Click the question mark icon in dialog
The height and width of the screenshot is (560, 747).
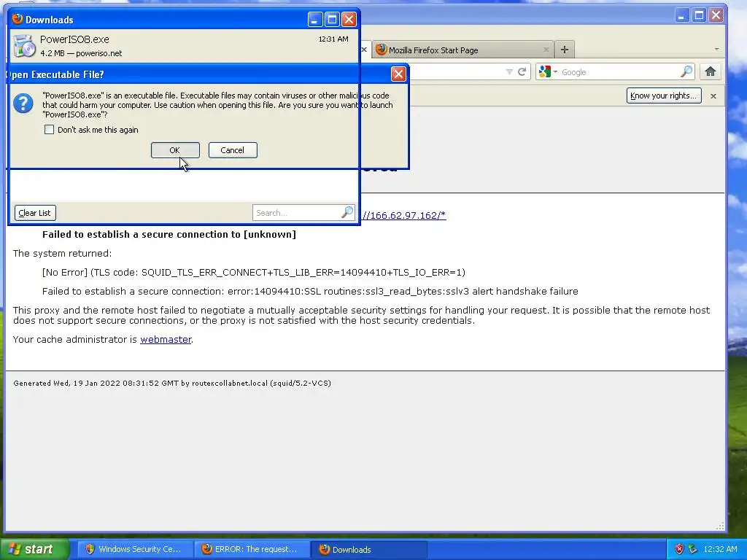point(23,104)
